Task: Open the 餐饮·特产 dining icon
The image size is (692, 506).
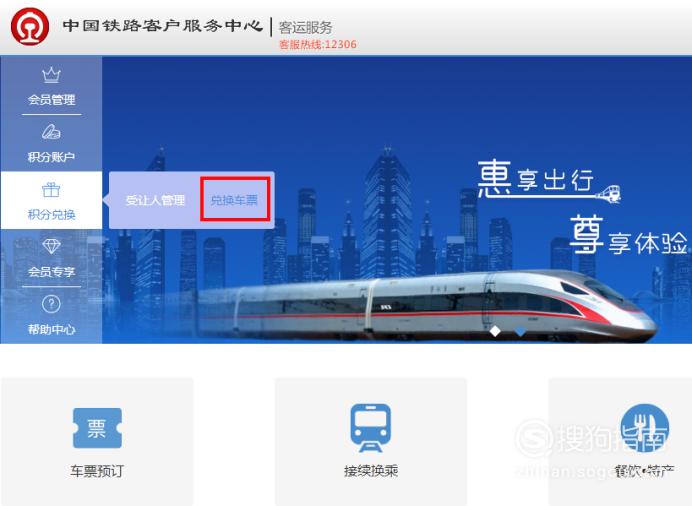Action: [644, 428]
